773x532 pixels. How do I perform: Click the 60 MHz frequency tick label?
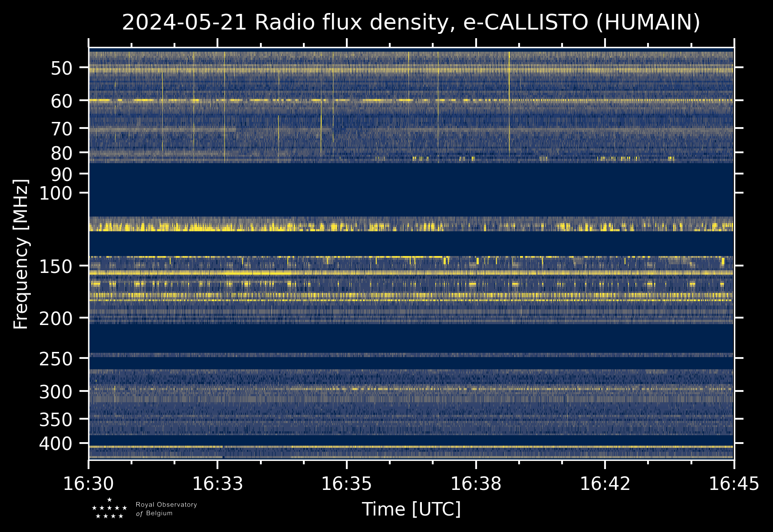[61, 102]
